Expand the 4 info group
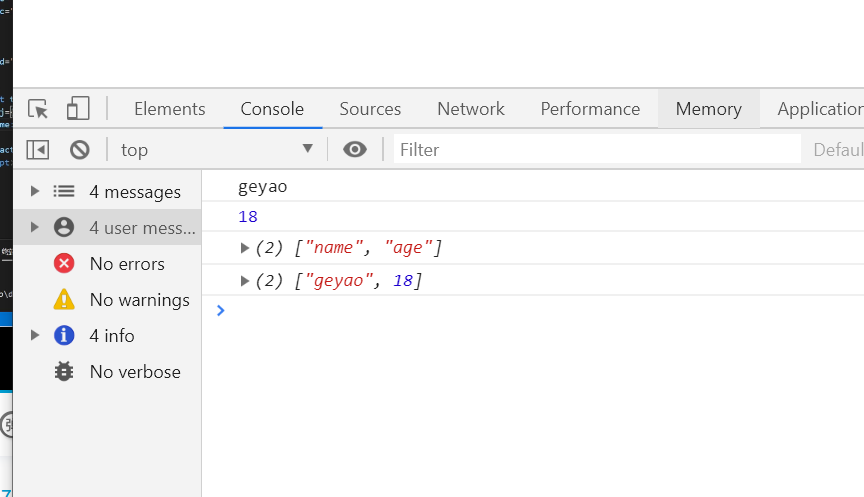 click(35, 336)
